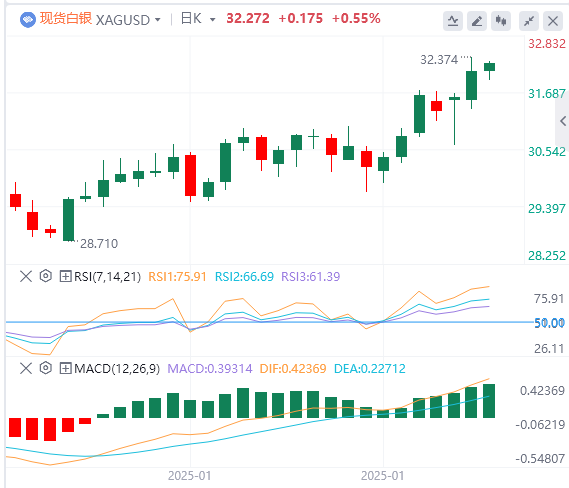
Task: Open MACD indicator settings gear
Action: click(46, 368)
